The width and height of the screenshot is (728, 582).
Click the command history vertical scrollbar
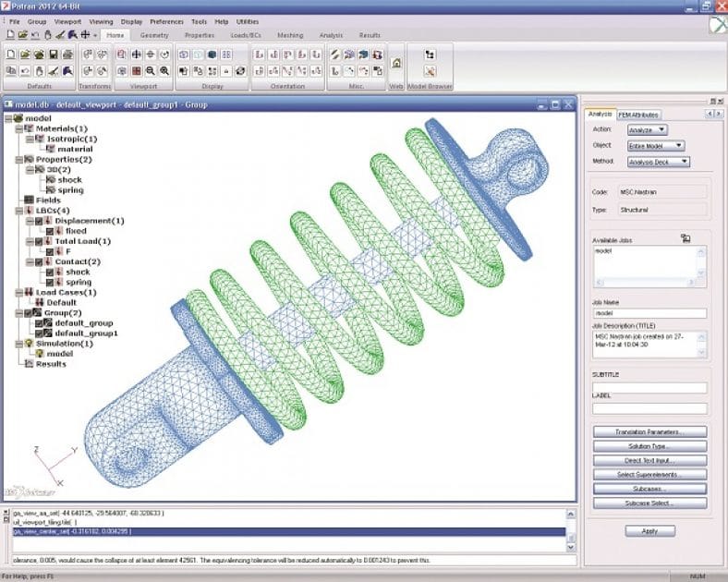tap(571, 530)
